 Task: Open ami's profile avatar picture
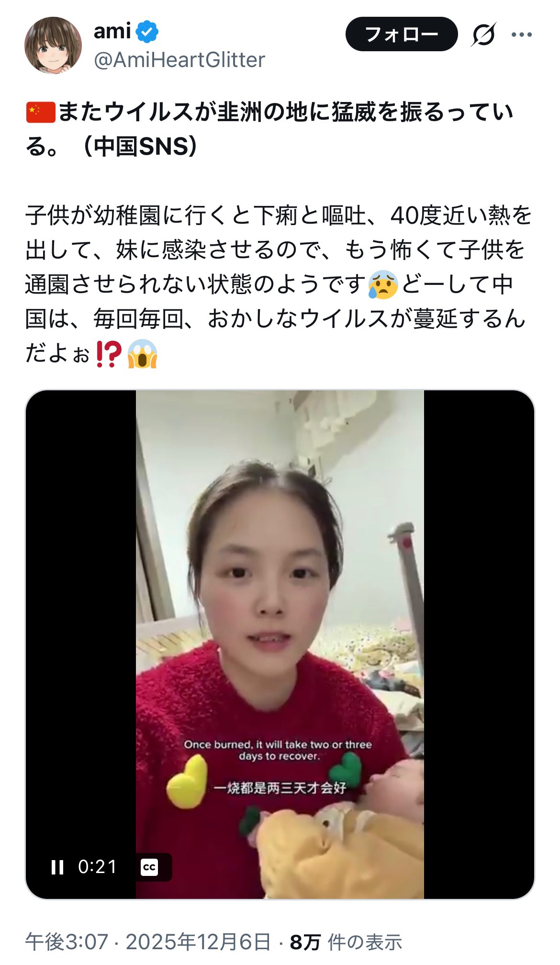[53, 45]
